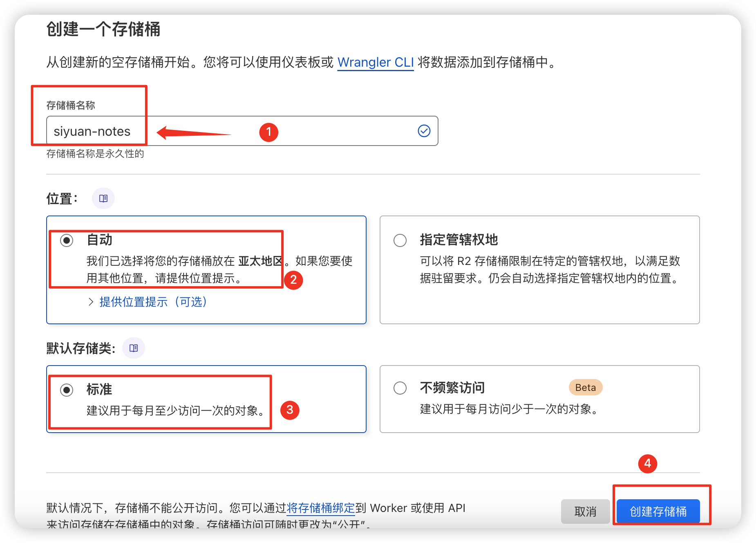This screenshot has width=756, height=543.
Task: Open the docs book icon beside 位置
Action: 103,198
